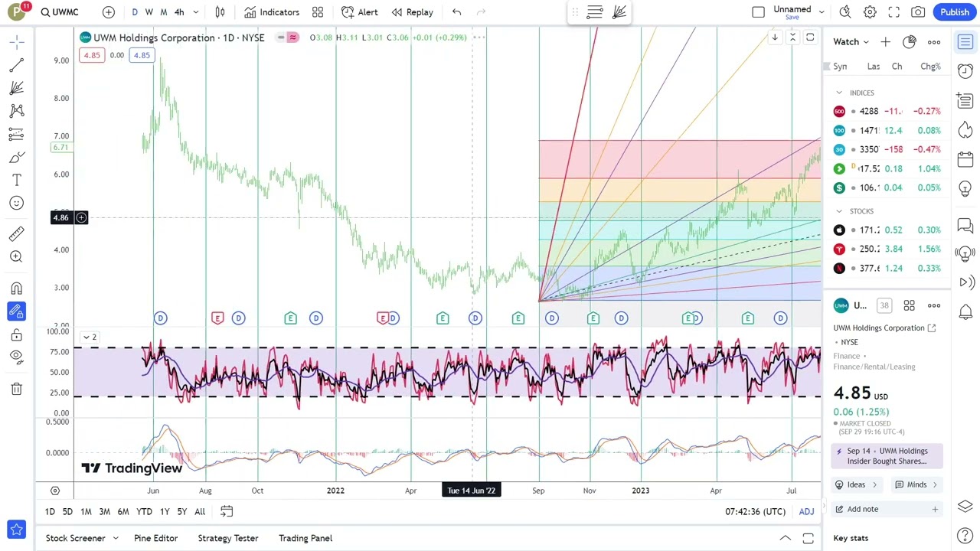The width and height of the screenshot is (980, 551).
Task: Open the indicator templates grid
Action: (318, 12)
